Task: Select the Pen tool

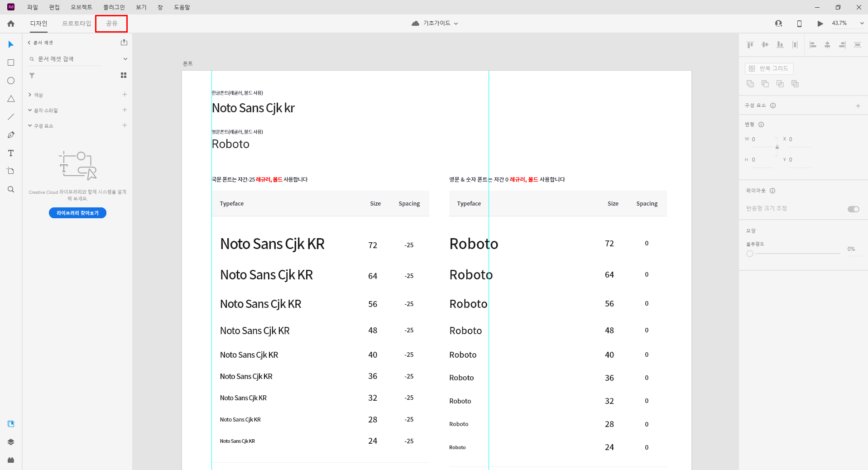Action: coord(11,135)
